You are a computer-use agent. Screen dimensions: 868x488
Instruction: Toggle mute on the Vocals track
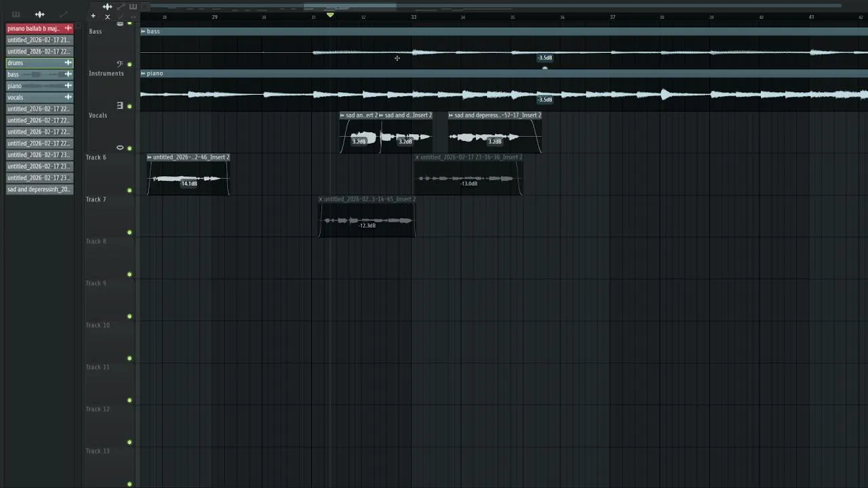(x=130, y=148)
